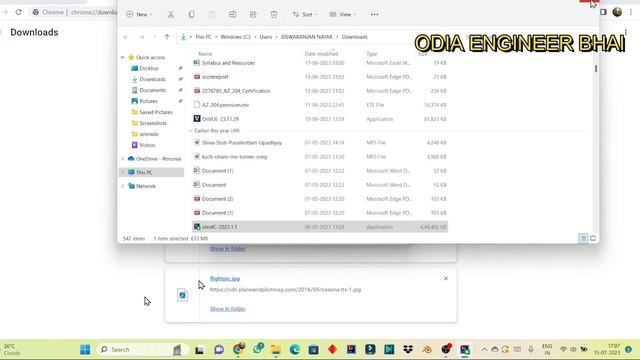Screen dimensions: 640x360
Task: Show hidden tray icons chevron
Action: 484,349
